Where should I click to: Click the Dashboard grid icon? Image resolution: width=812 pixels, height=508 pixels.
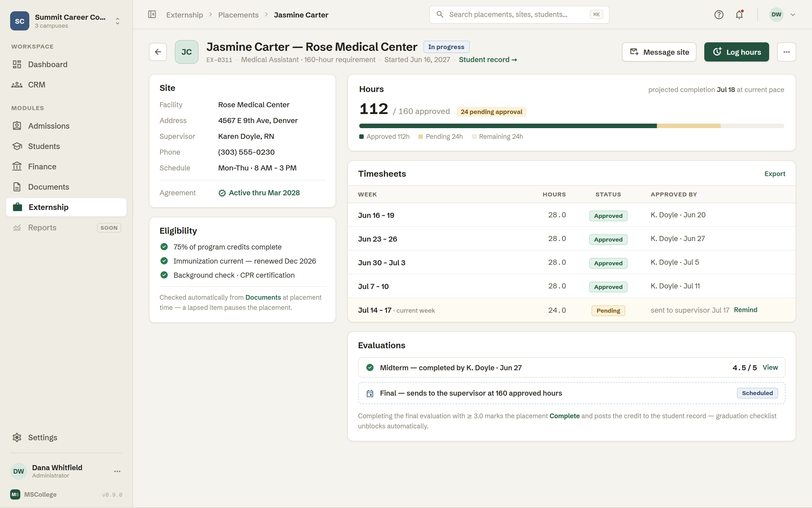(x=17, y=64)
